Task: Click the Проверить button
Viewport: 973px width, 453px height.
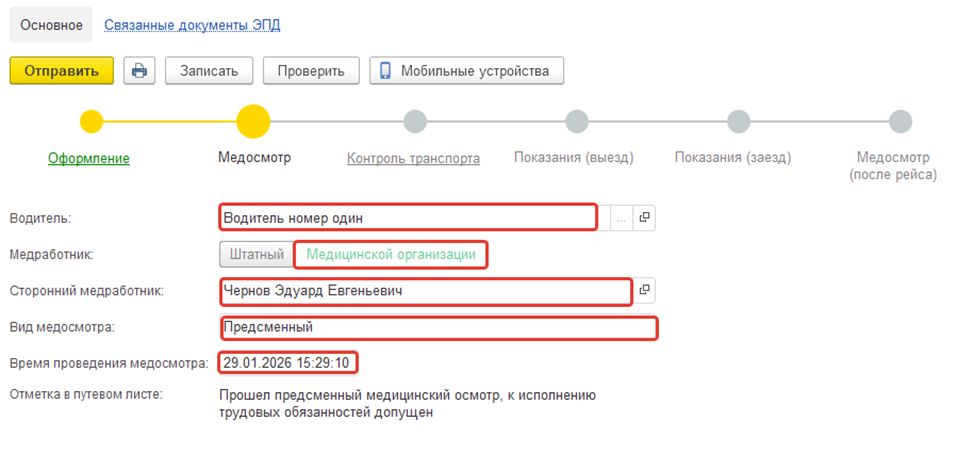Action: pyautogui.click(x=311, y=71)
